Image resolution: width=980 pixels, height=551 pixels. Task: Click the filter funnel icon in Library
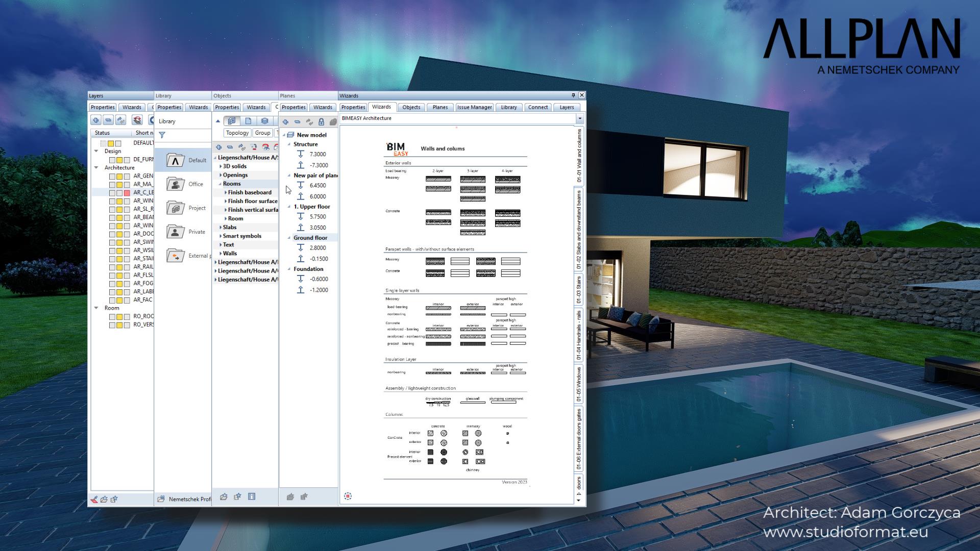click(162, 135)
